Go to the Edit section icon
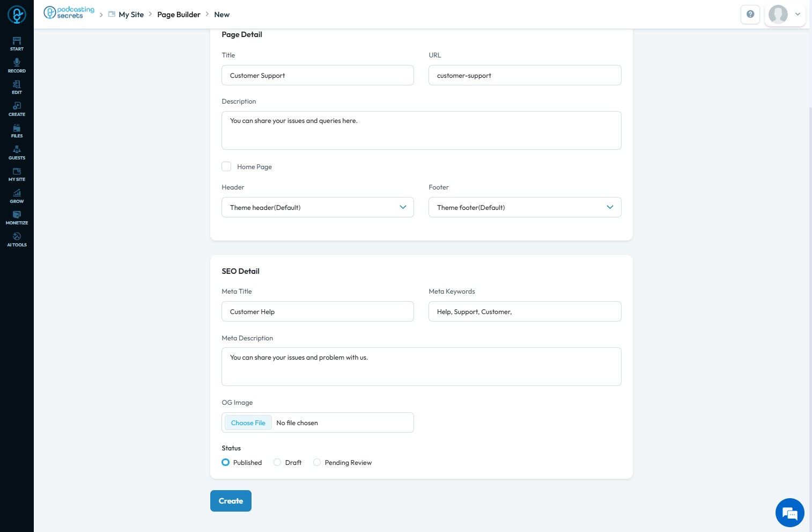This screenshot has height=532, width=812. click(17, 87)
